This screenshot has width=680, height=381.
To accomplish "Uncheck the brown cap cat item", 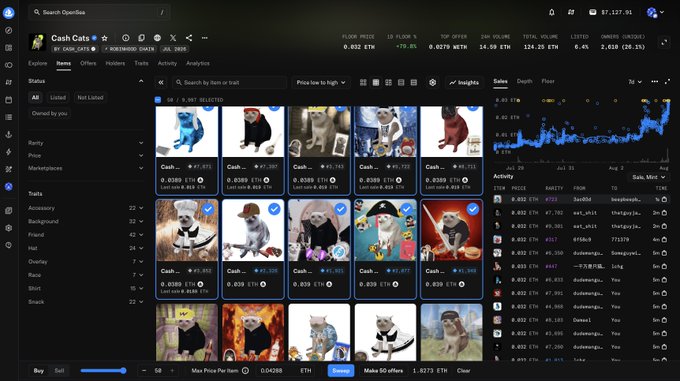I will click(274, 209).
